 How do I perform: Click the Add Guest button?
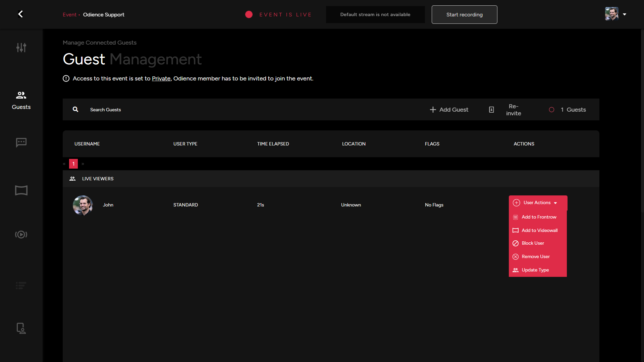tap(449, 110)
